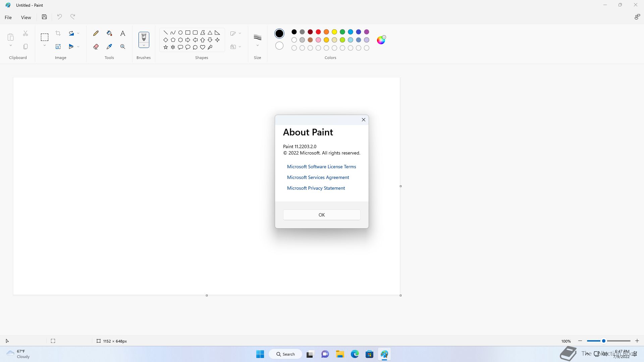Select the Fill bucket tool
Viewport: 644px width, 362px height.
[109, 33]
